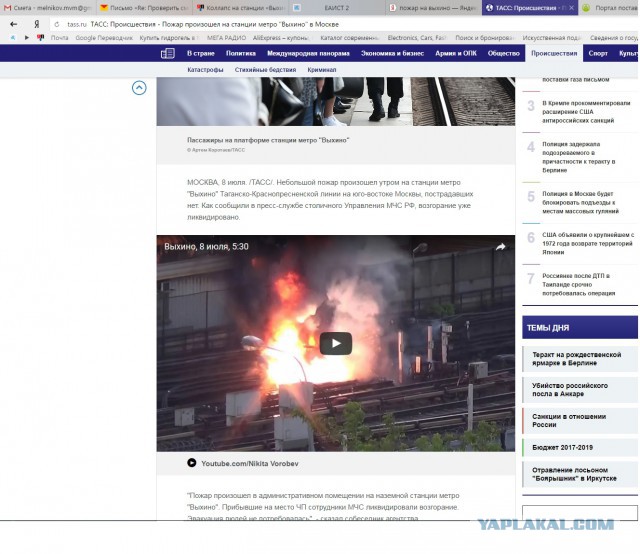Open 'В стране' section in TASS menu
This screenshot has height=554, width=640.
[200, 53]
